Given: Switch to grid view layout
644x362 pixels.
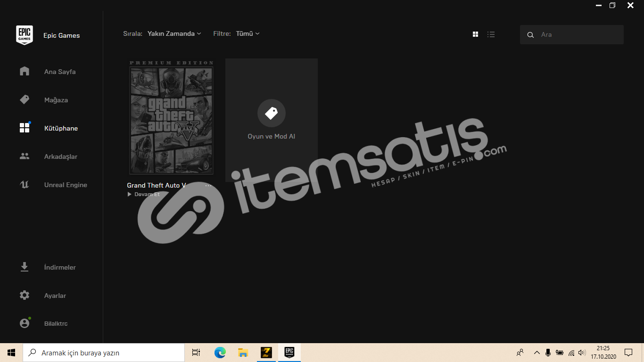Looking at the screenshot, I should pyautogui.click(x=475, y=34).
